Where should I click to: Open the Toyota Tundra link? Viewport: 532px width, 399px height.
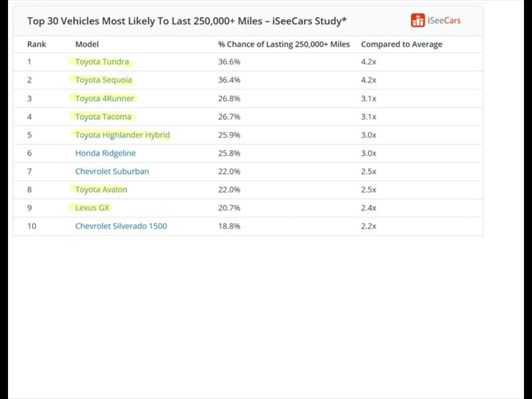pos(102,62)
